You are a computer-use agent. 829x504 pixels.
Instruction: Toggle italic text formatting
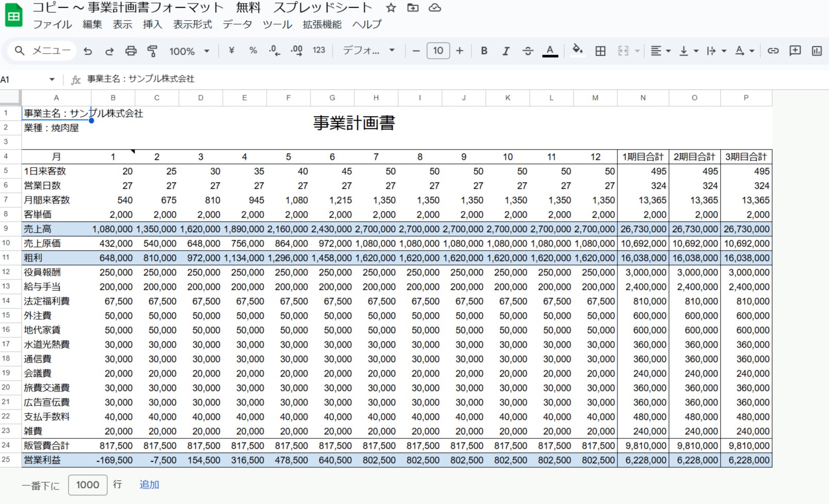[506, 51]
